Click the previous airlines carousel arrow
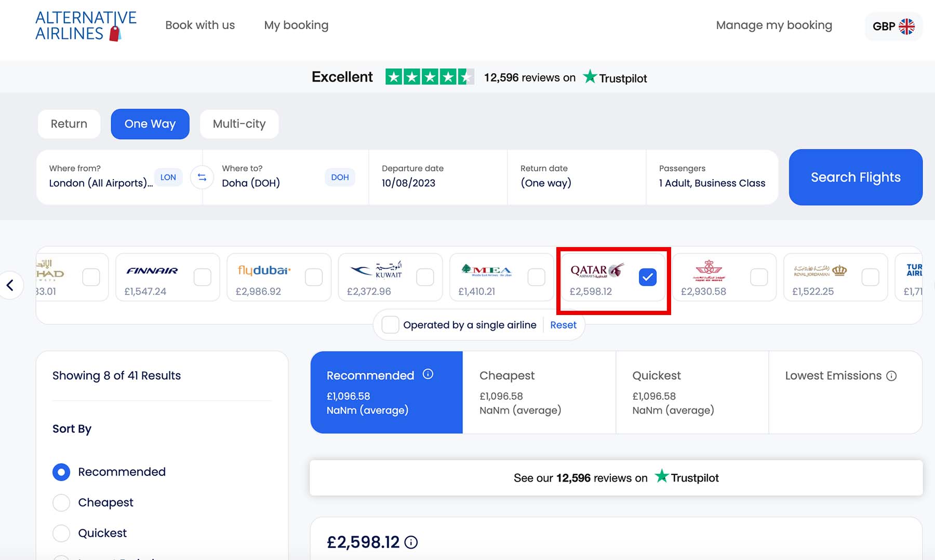Screen dimensions: 935x560 pos(10,285)
